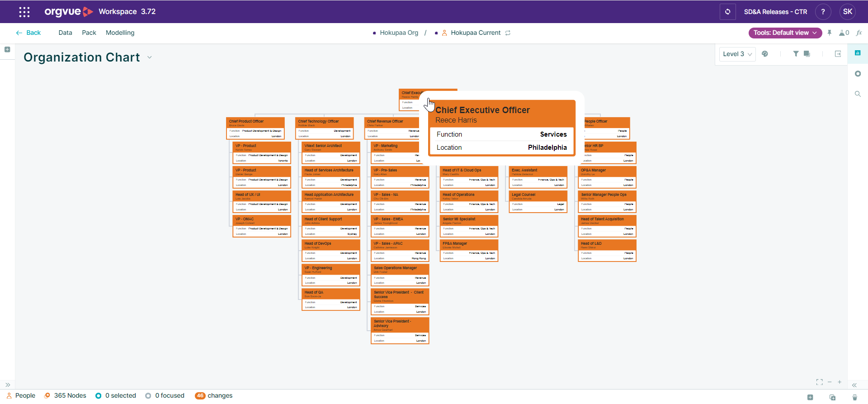The height and width of the screenshot is (404, 868).
Task: Zoom in with the plus icon
Action: point(840,382)
